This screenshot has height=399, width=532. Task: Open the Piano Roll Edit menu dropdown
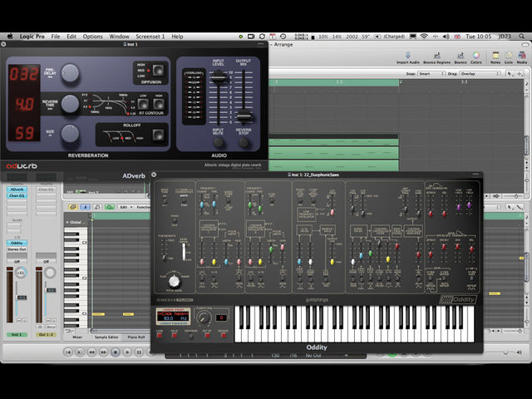tap(126, 207)
